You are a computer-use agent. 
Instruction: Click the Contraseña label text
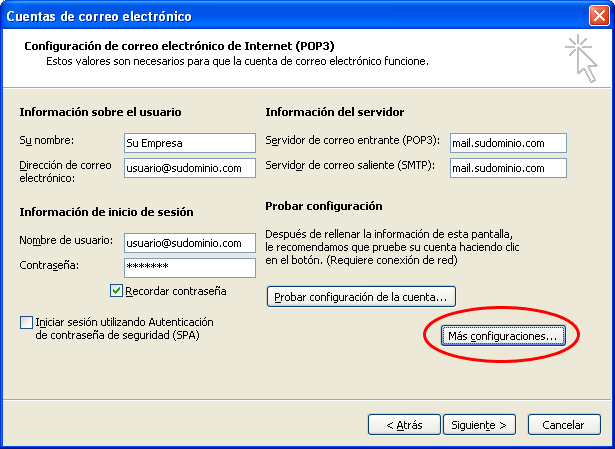48,265
